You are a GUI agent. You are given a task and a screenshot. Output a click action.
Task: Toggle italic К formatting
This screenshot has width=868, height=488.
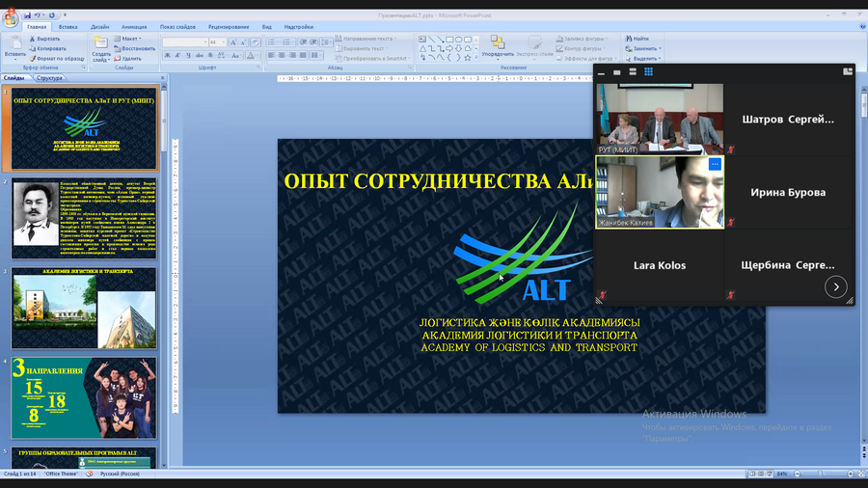tap(177, 55)
